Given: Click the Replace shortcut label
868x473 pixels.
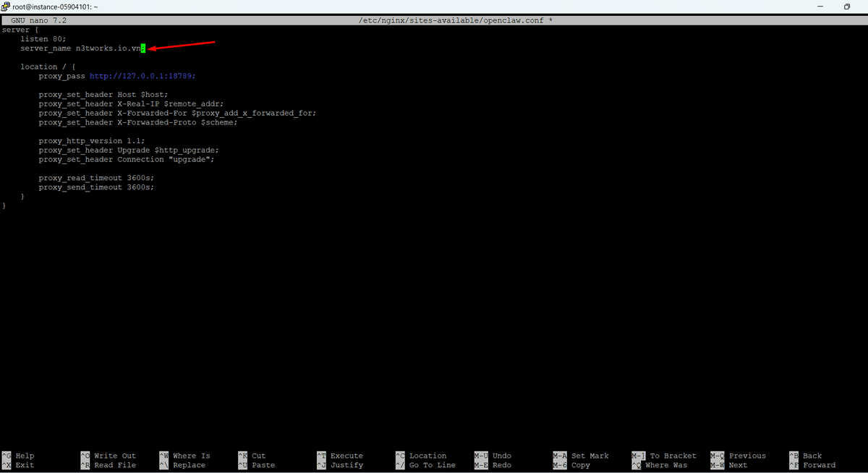Looking at the screenshot, I should (x=189, y=465).
